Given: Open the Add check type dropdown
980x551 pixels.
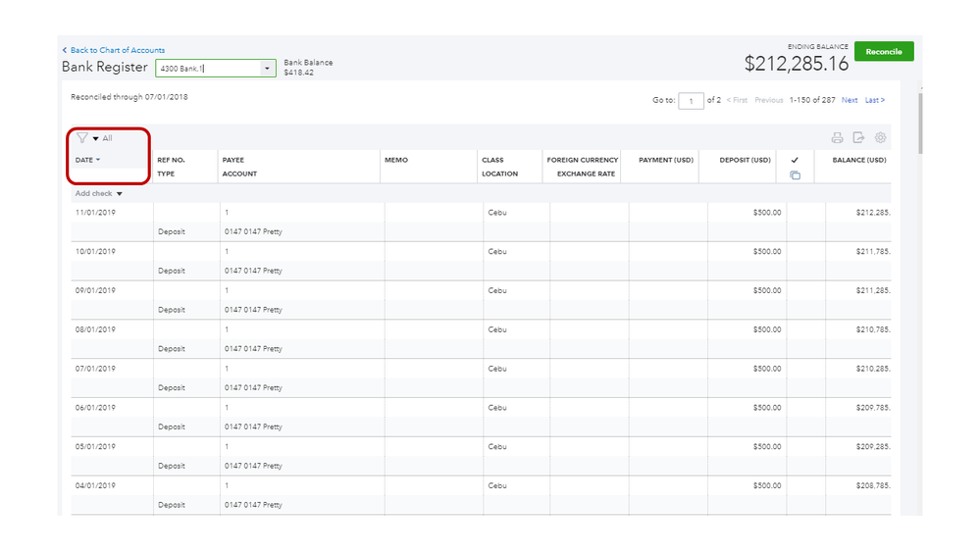Looking at the screenshot, I should tap(120, 194).
